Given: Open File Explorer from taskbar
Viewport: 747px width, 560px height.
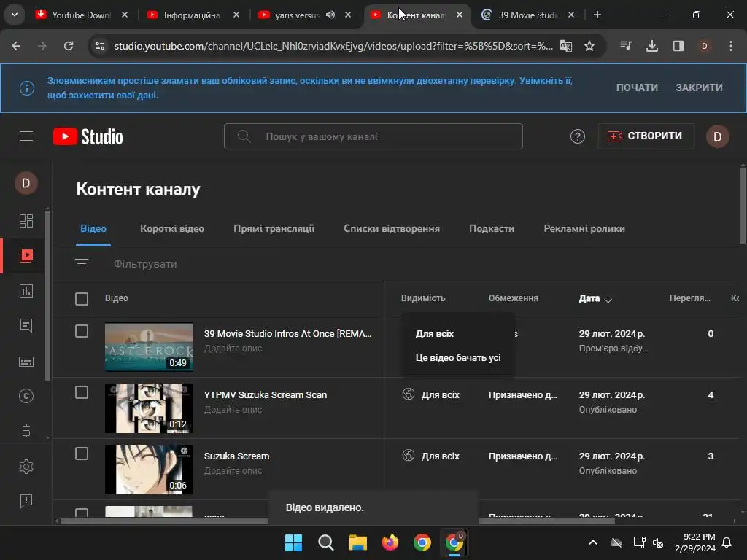Looking at the screenshot, I should pyautogui.click(x=357, y=542).
